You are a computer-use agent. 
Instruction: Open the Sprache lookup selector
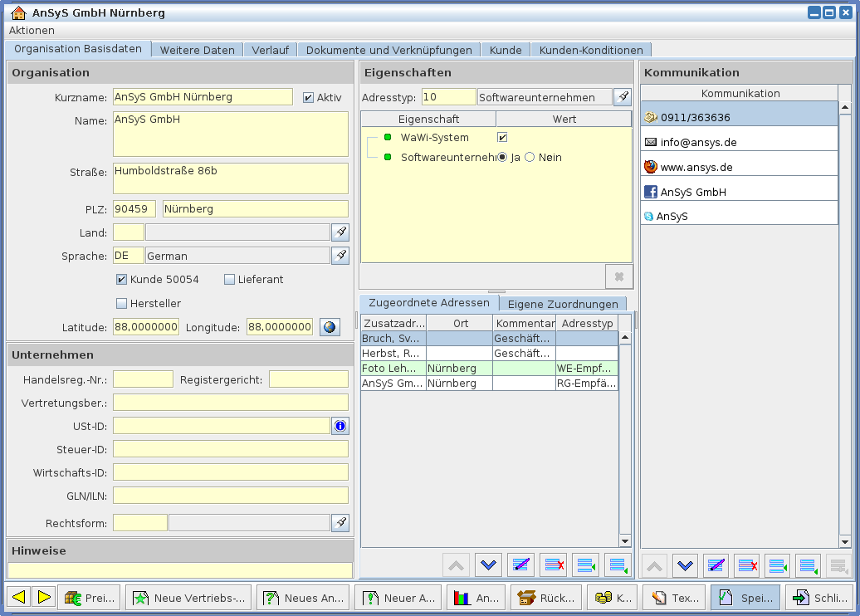tap(340, 256)
